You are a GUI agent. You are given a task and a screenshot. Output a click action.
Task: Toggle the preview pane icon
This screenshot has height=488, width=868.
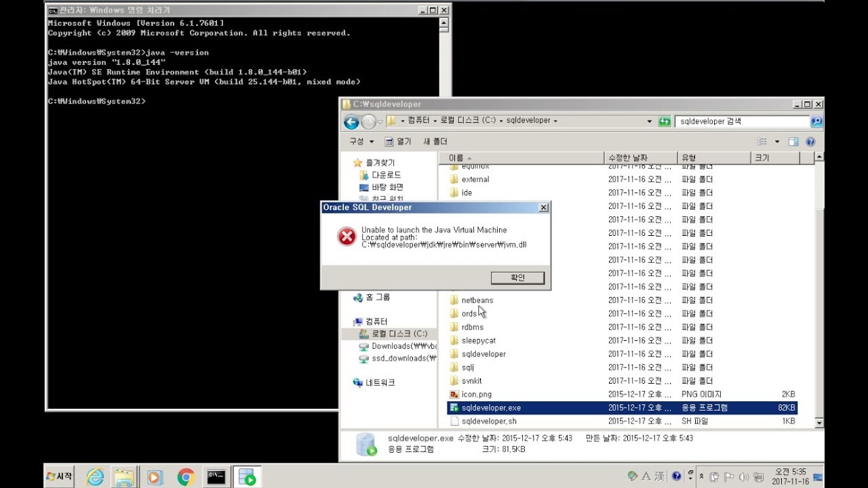pos(793,142)
